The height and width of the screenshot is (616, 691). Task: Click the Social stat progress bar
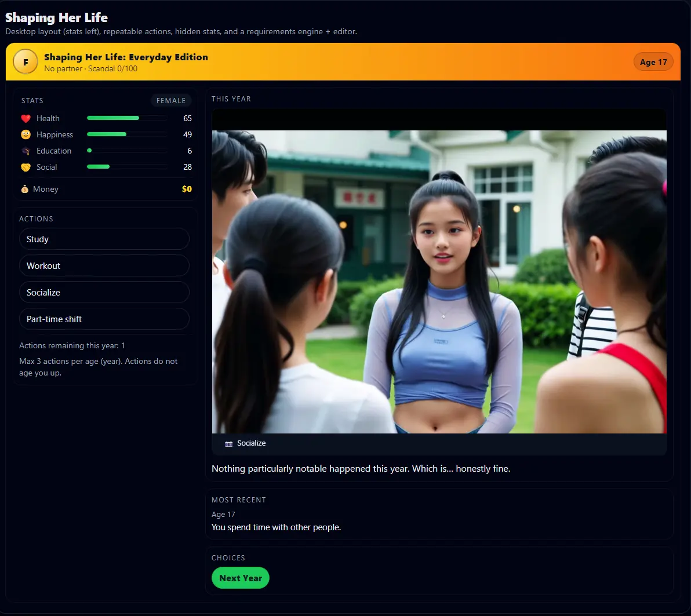click(x=126, y=167)
